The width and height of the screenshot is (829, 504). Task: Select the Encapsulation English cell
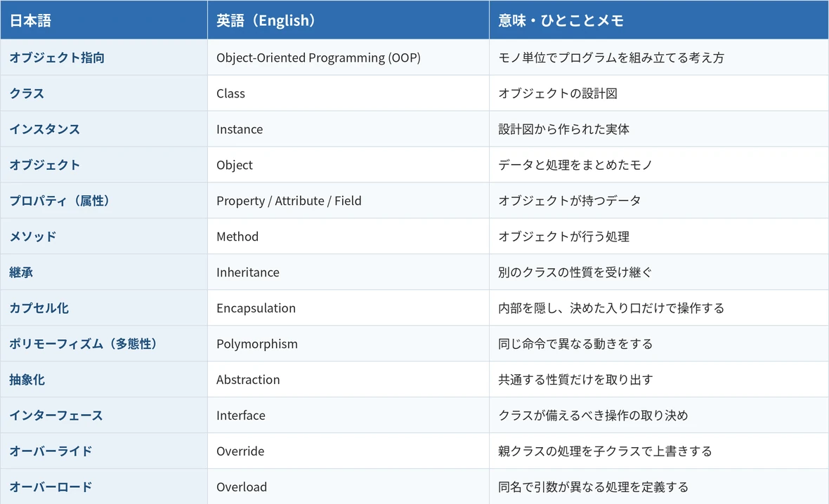pyautogui.click(x=348, y=308)
